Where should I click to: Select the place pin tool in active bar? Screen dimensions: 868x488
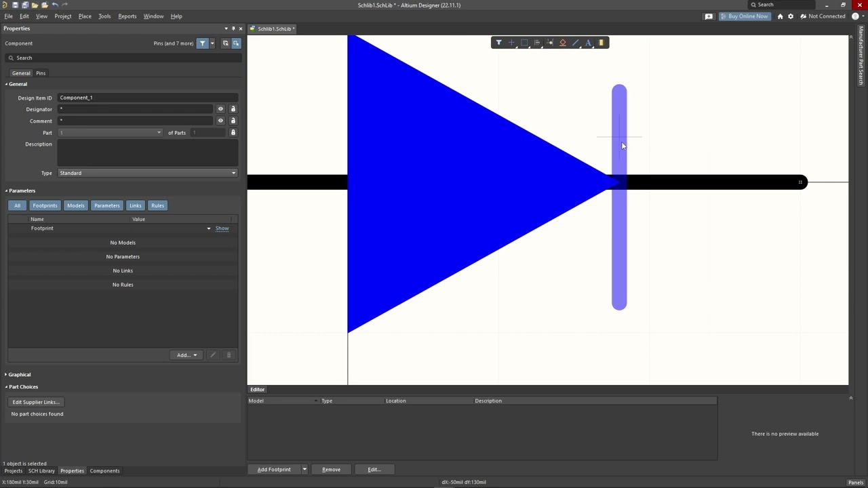click(550, 43)
